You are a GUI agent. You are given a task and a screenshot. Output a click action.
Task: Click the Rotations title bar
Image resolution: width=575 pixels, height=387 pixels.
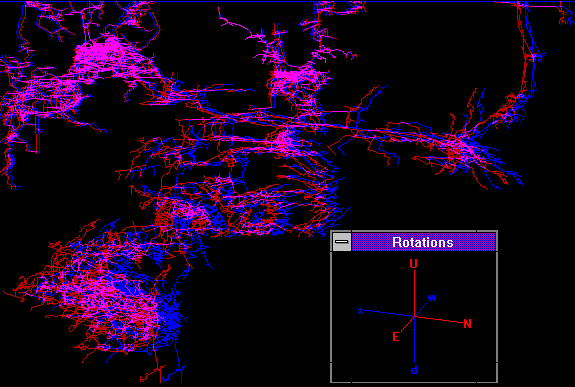[423, 242]
